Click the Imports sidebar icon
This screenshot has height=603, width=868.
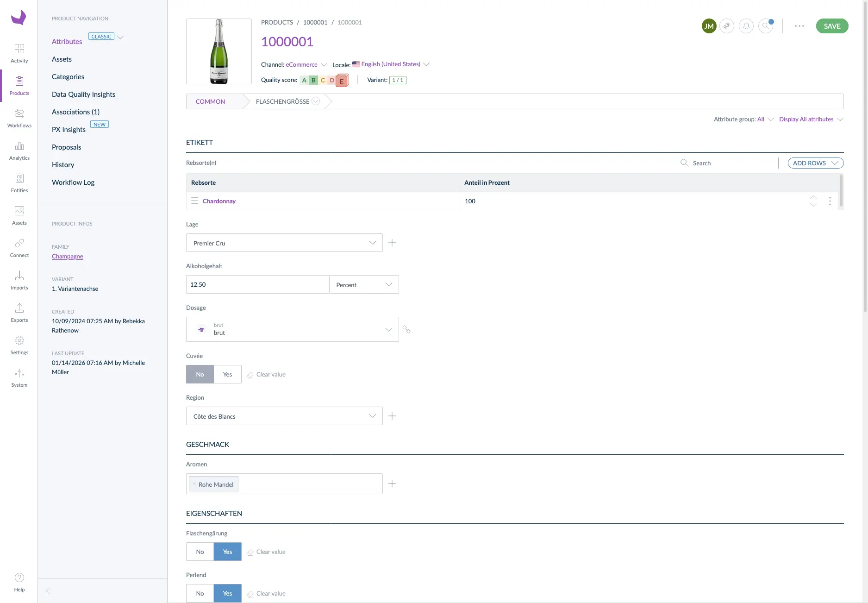tap(19, 280)
